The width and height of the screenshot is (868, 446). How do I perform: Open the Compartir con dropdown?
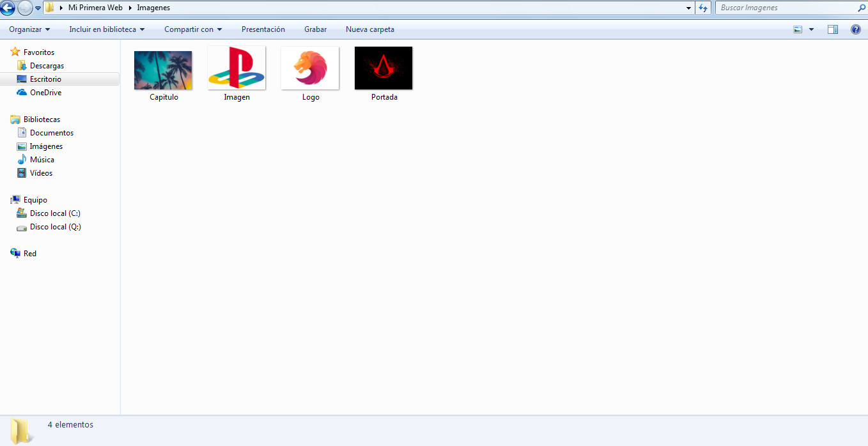click(x=193, y=29)
